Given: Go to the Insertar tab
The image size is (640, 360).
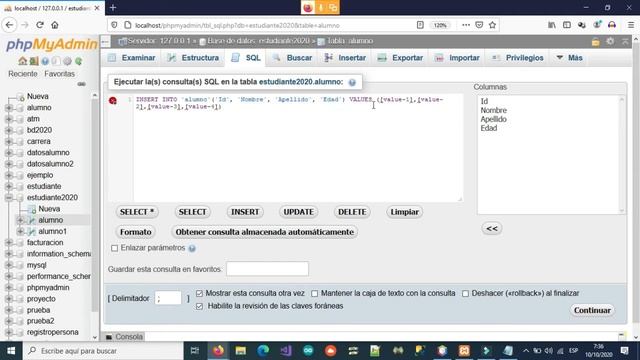Looking at the screenshot, I should click(x=345, y=58).
